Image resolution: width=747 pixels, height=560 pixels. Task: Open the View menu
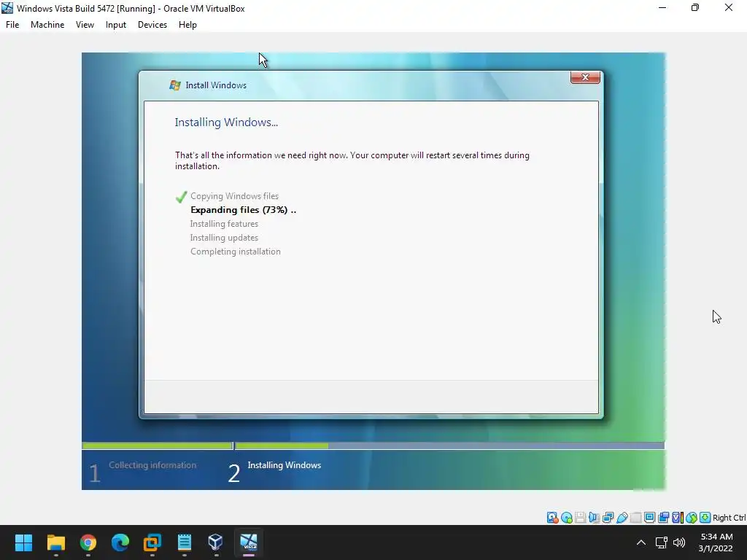coord(85,25)
